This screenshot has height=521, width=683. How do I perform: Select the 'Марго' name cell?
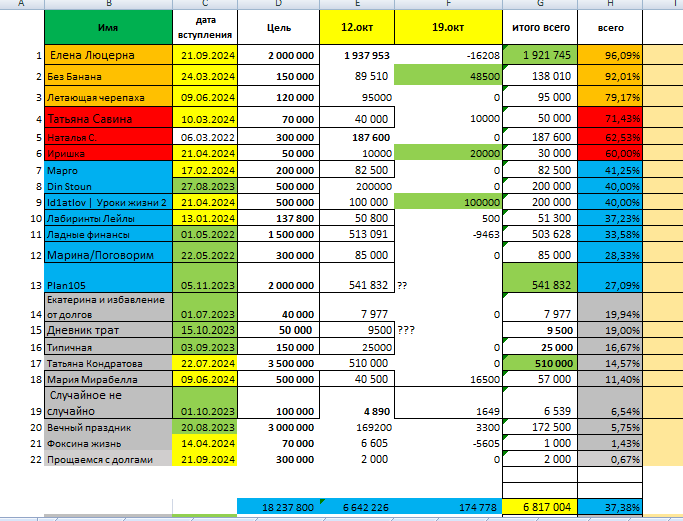pos(108,169)
